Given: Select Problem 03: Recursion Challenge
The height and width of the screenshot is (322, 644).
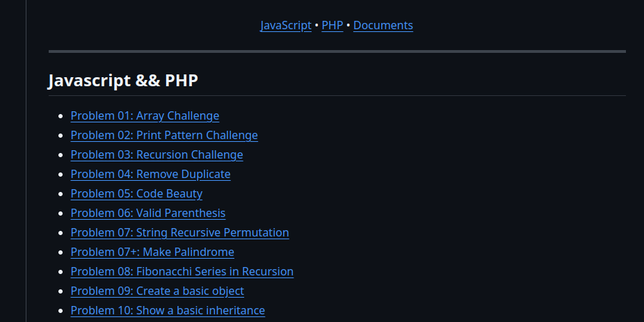Looking at the screenshot, I should pos(156,154).
